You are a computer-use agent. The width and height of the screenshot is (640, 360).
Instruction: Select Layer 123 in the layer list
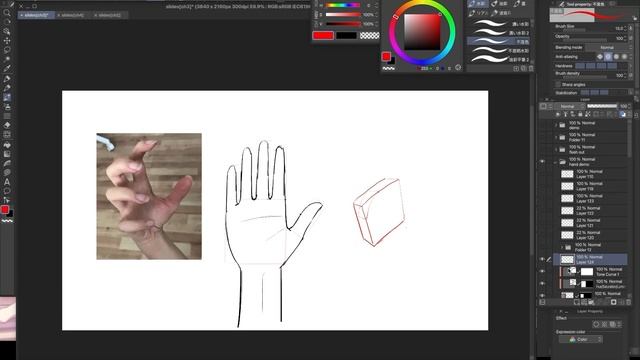(594, 198)
